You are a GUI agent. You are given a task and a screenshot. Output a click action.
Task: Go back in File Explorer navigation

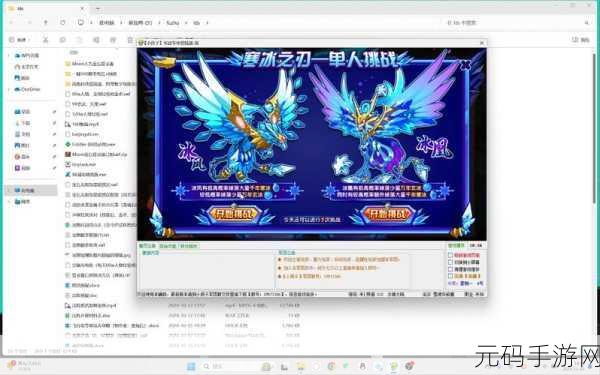[x=11, y=23]
